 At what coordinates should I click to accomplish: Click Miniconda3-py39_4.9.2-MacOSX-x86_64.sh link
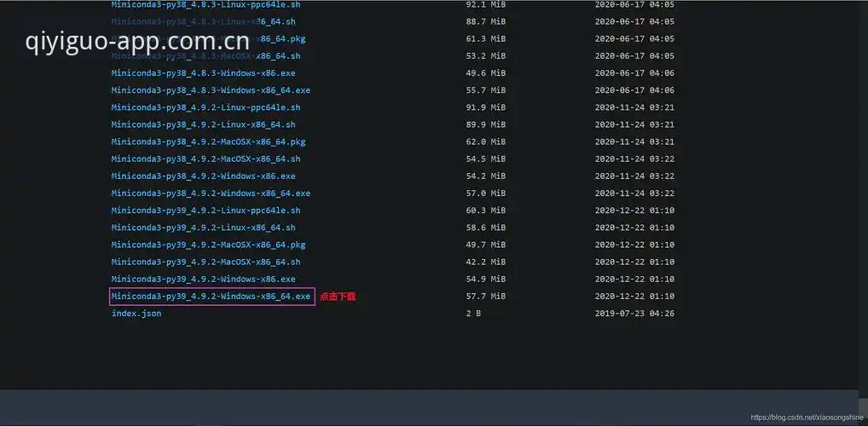206,262
